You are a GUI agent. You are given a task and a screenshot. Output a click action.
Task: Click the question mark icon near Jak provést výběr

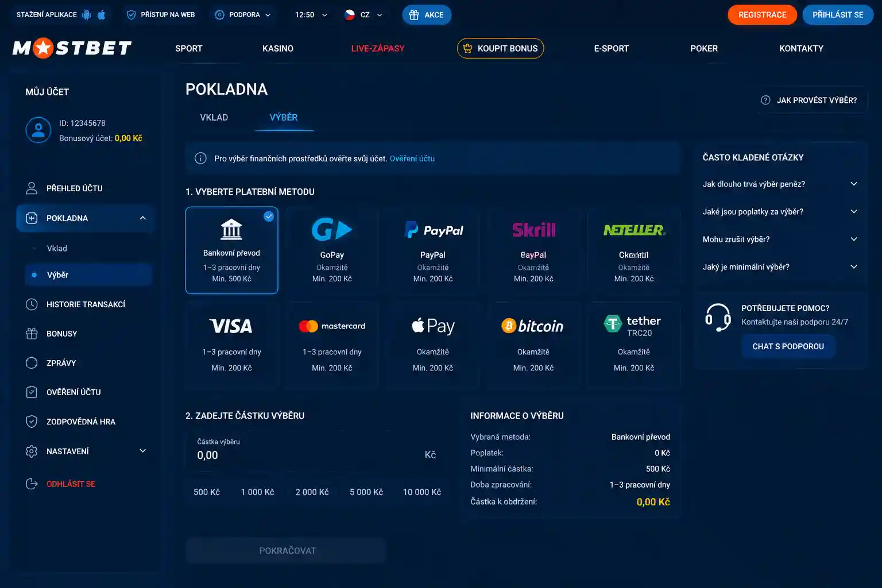coord(765,100)
